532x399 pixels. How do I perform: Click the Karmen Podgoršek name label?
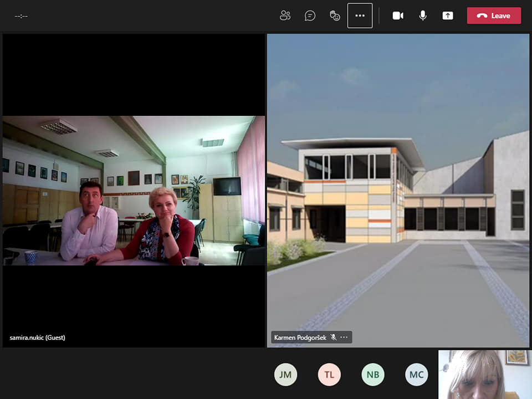[300, 337]
